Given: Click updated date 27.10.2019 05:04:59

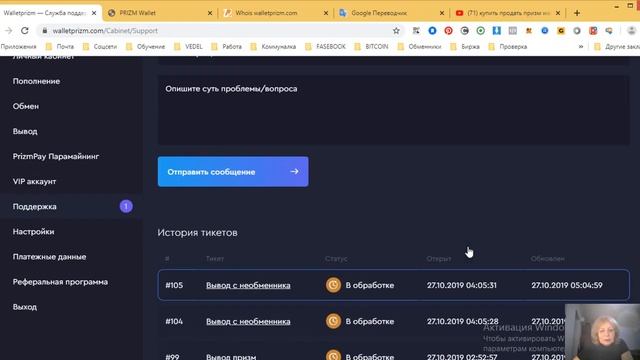Looking at the screenshot, I should (x=567, y=285).
